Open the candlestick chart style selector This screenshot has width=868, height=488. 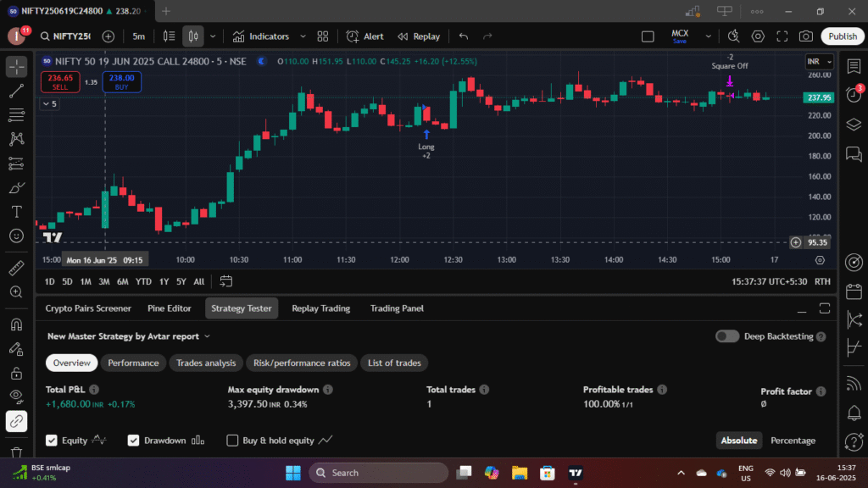[x=193, y=36]
